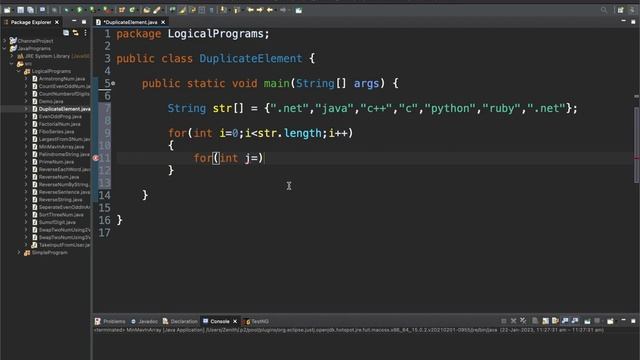Click the New Java Package toolbar icon
This screenshot has height=360, width=640.
(122, 10)
